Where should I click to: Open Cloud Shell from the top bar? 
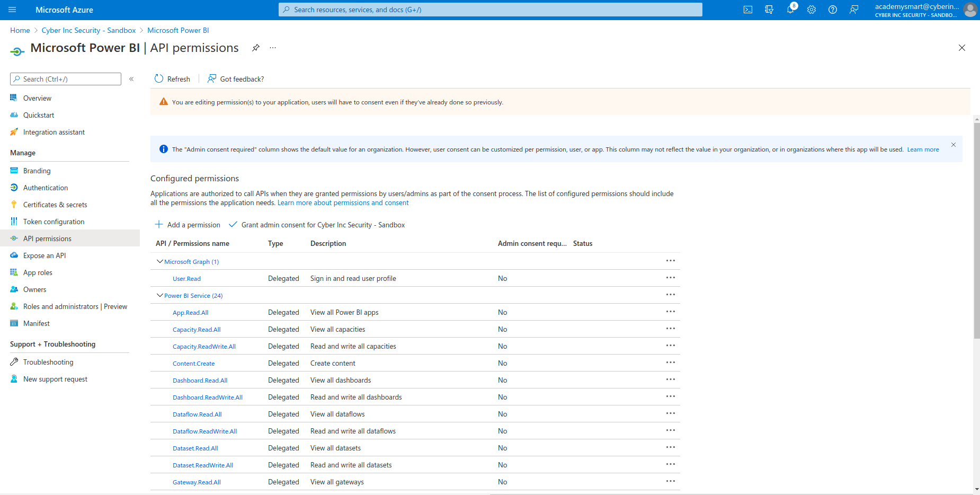(748, 10)
